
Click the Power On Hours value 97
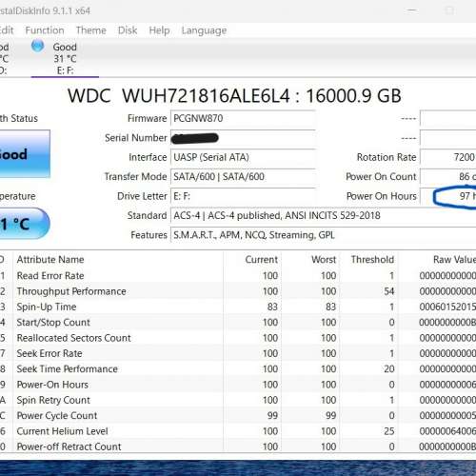click(x=448, y=196)
